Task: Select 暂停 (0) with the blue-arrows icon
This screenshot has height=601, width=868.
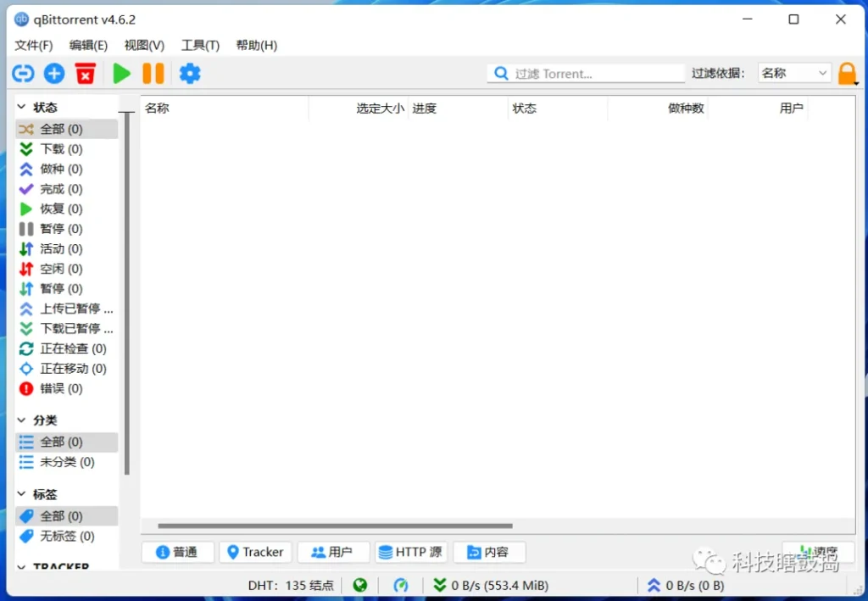Action: pyautogui.click(x=67, y=288)
